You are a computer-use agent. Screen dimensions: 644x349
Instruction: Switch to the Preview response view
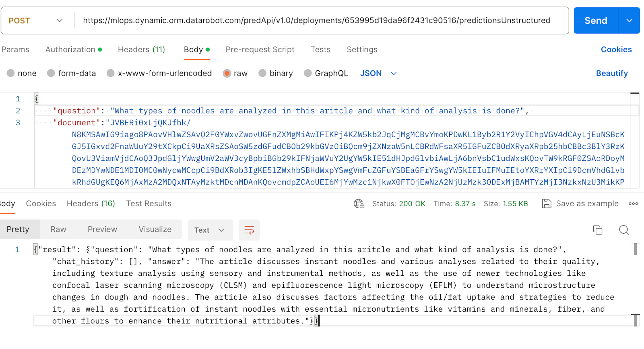[102, 229]
